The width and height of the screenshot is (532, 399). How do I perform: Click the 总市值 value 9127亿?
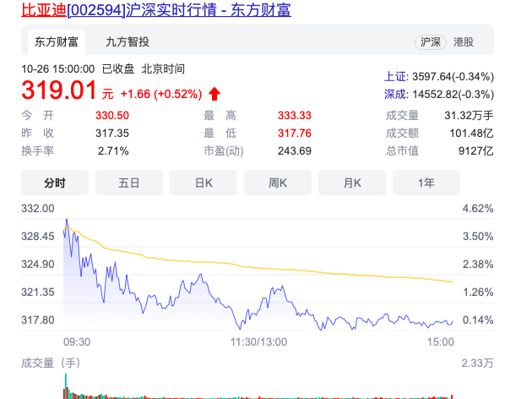coord(476,150)
